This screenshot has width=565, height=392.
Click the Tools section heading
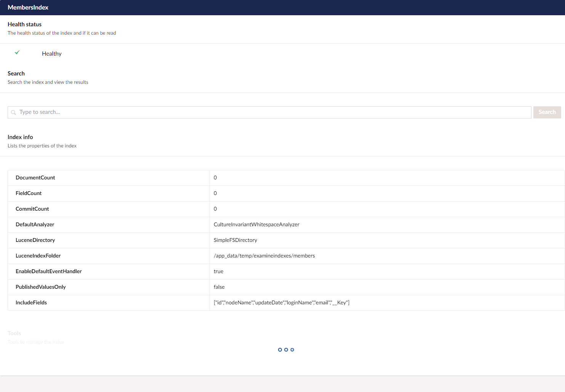pyautogui.click(x=14, y=333)
